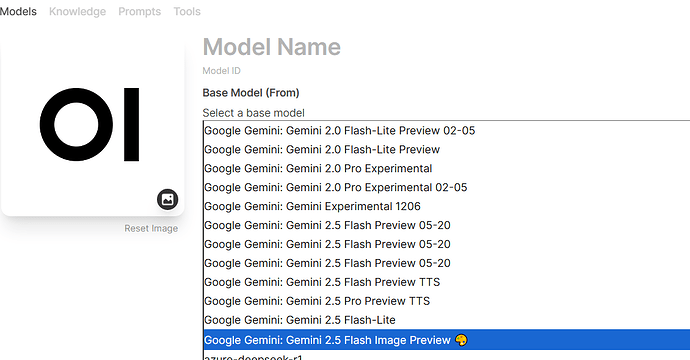Switch to the Prompts tab
Screen dimensions: 690x360
point(139,11)
